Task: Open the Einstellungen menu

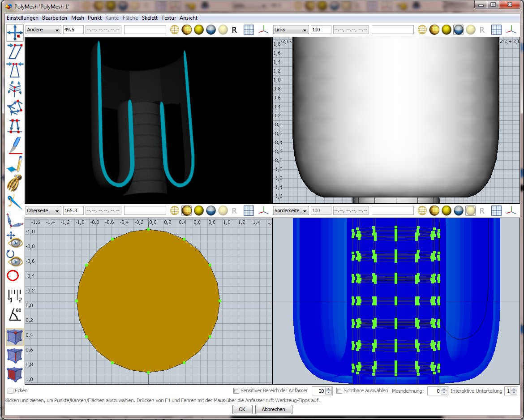Action: [22, 18]
